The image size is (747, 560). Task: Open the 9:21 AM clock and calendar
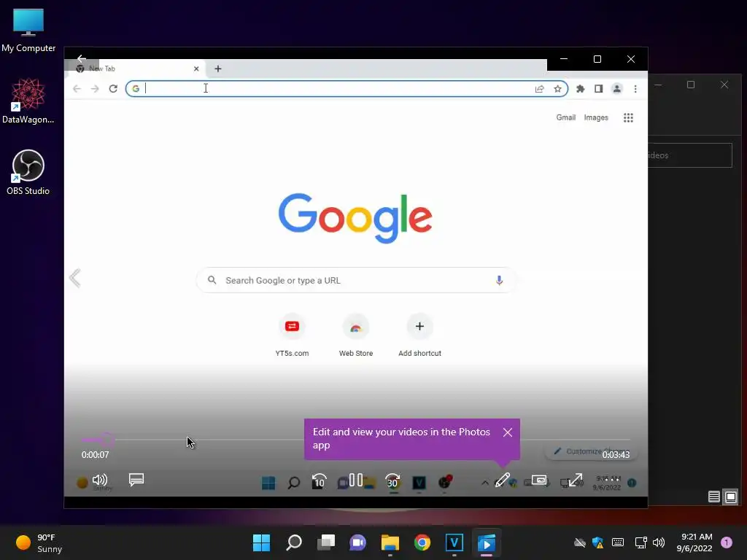(694, 542)
